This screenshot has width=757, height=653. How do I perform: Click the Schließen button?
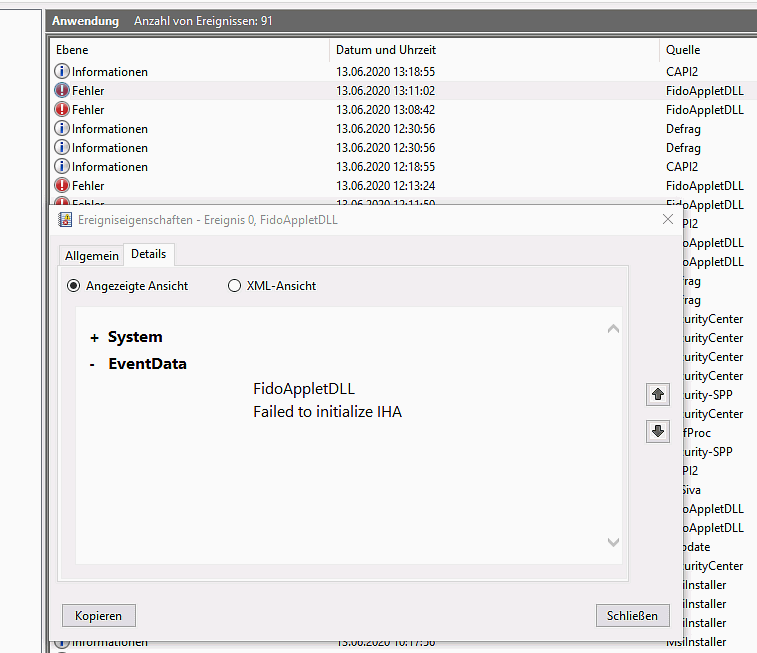632,616
